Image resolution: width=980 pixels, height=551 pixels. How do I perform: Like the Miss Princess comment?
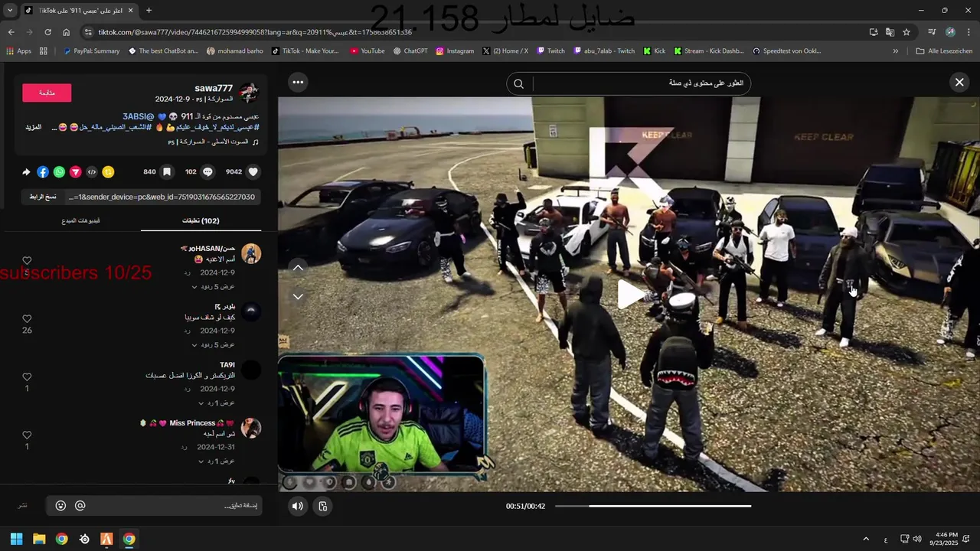tap(27, 435)
